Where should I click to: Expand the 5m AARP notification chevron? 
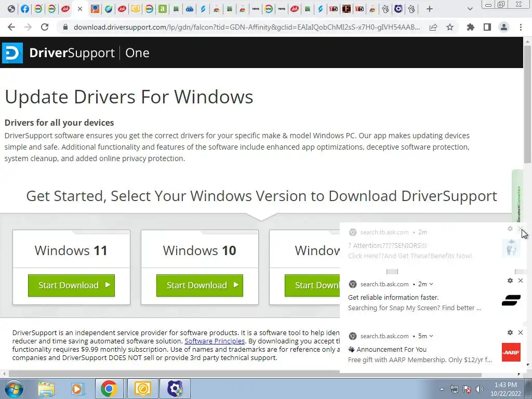431,336
